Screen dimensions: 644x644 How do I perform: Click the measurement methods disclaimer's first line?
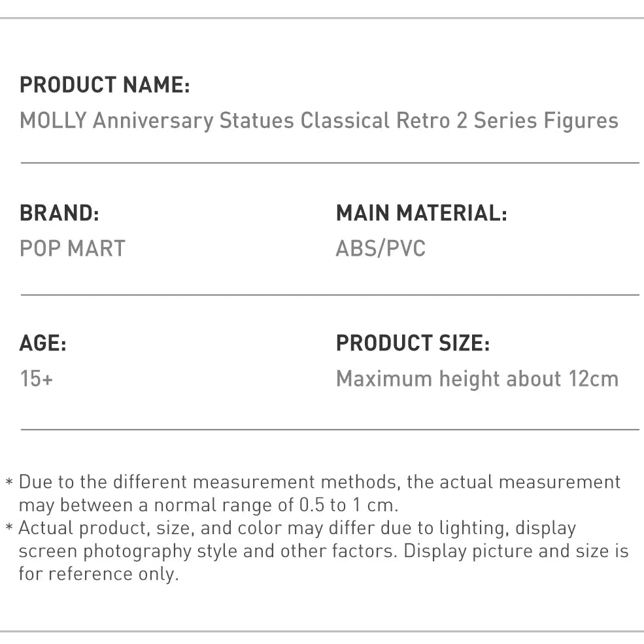point(319,483)
